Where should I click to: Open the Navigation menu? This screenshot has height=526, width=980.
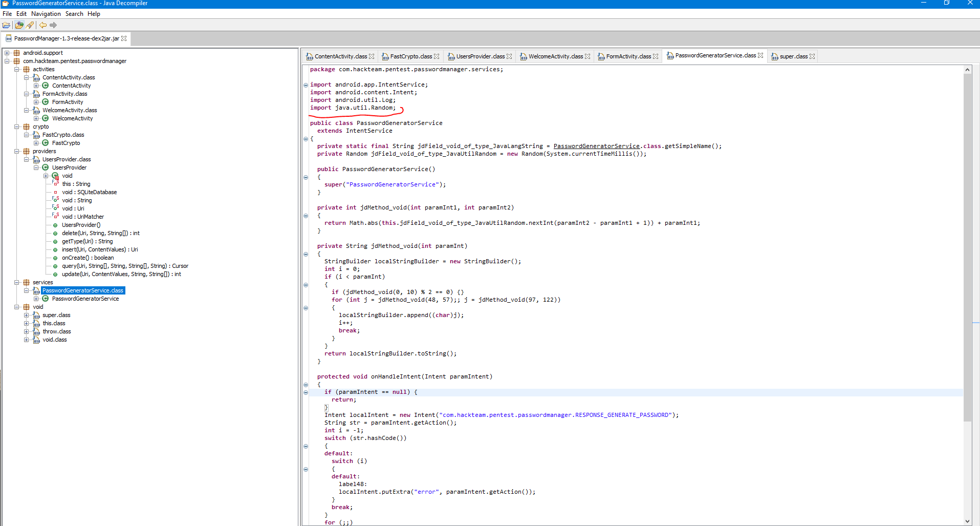[x=46, y=14]
